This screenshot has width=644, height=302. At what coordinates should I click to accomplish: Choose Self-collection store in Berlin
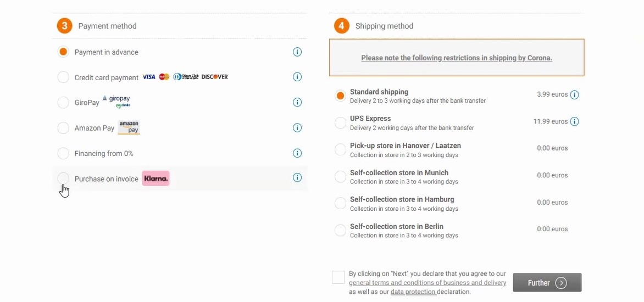(340, 230)
